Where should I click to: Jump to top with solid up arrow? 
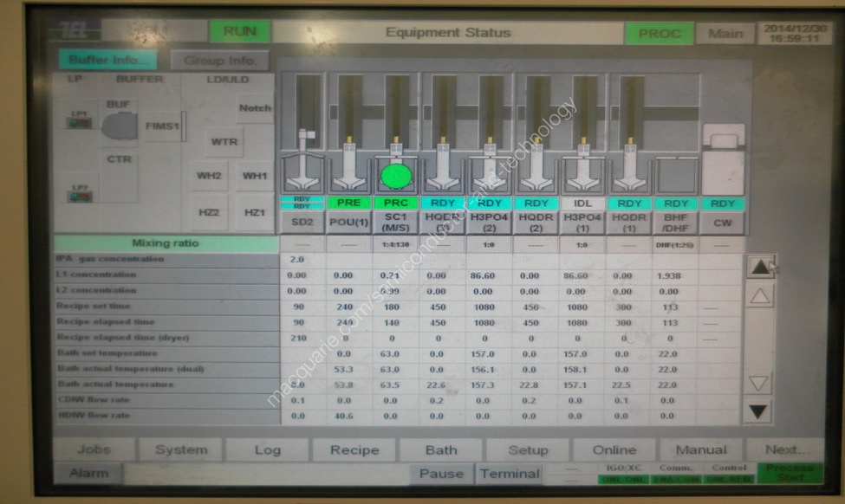click(759, 268)
